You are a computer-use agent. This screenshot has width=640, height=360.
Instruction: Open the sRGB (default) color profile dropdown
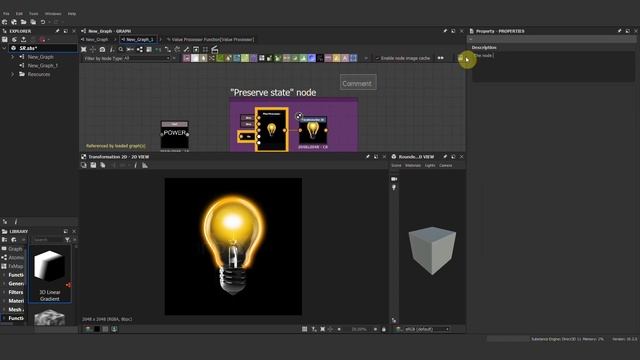click(427, 329)
